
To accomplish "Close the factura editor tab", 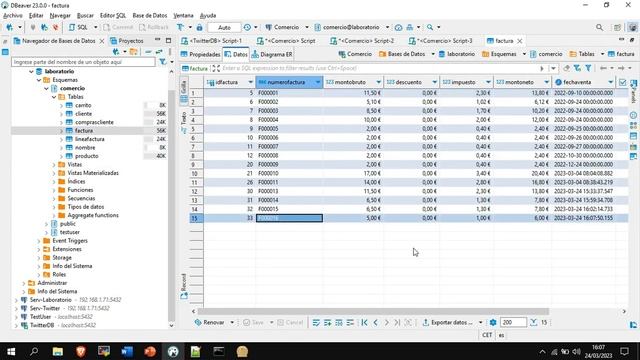I will coord(520,41).
